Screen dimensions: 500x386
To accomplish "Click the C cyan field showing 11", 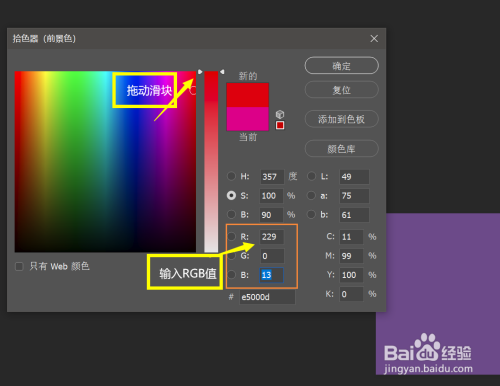I will [351, 237].
